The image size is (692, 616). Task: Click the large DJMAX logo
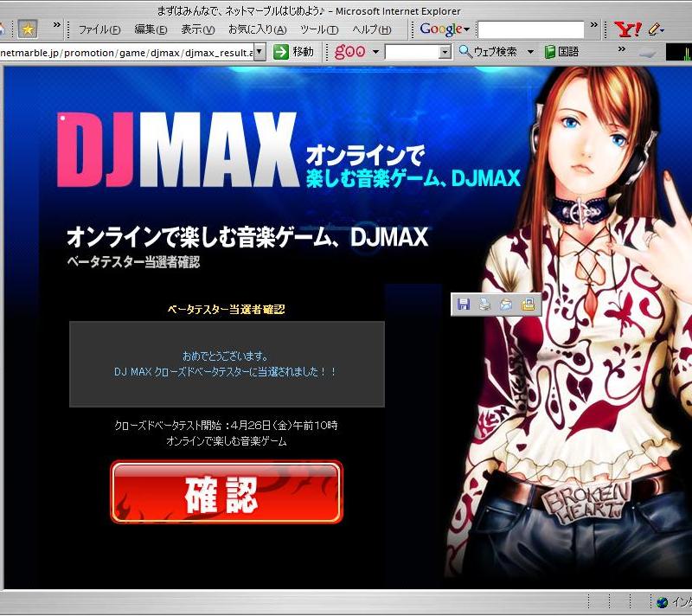[x=177, y=149]
